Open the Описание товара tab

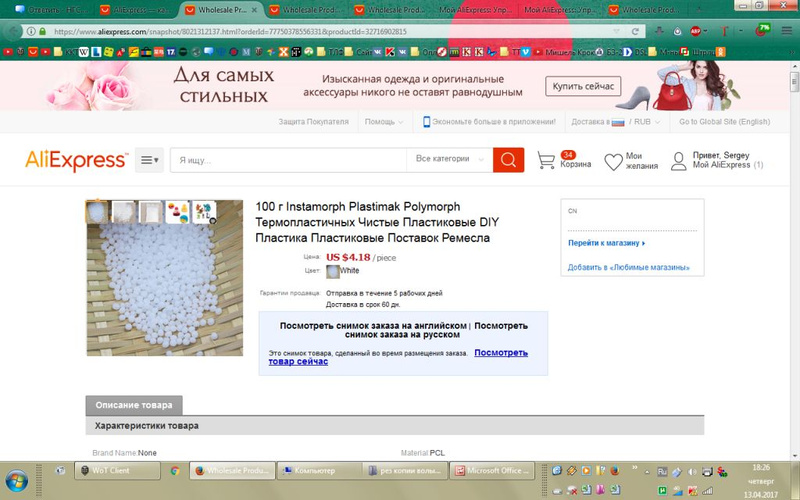(134, 405)
